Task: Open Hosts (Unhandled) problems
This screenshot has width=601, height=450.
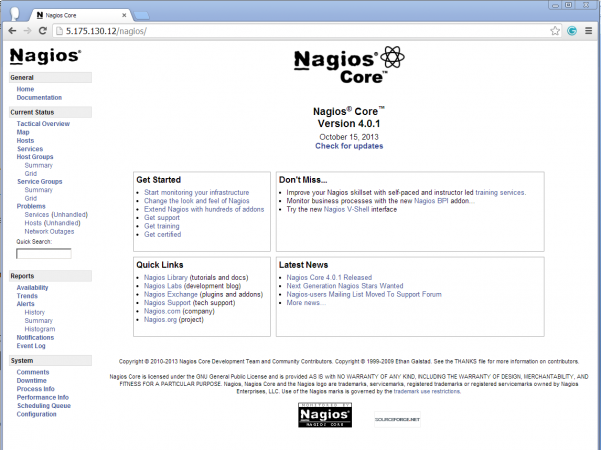Action: tap(53, 223)
